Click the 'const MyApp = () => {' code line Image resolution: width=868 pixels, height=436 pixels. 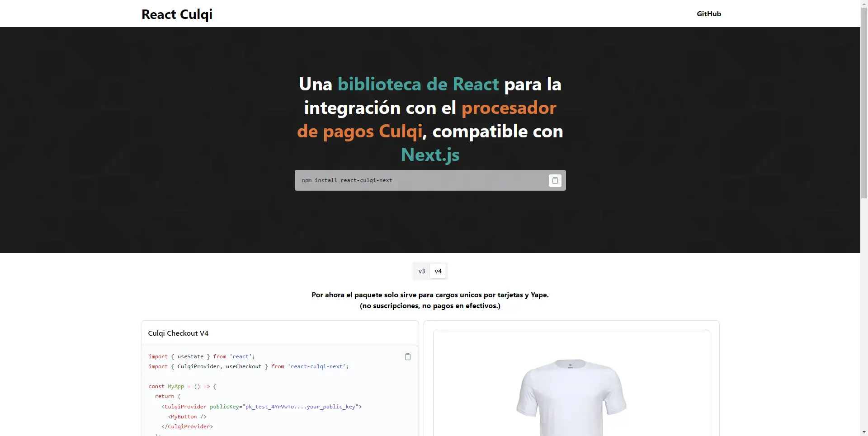[183, 386]
